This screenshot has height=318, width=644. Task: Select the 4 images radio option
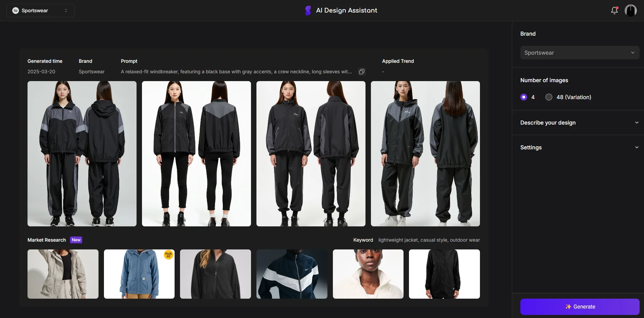(524, 97)
